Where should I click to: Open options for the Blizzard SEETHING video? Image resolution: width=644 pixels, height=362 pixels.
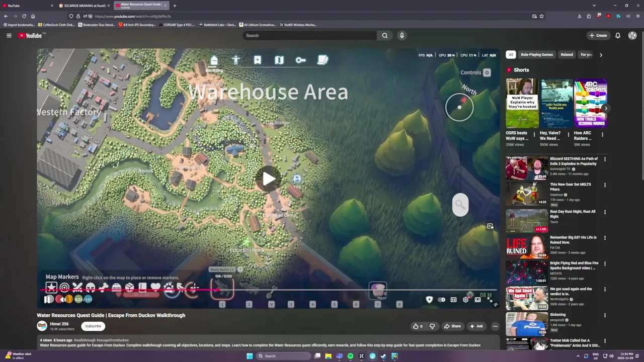point(605,159)
